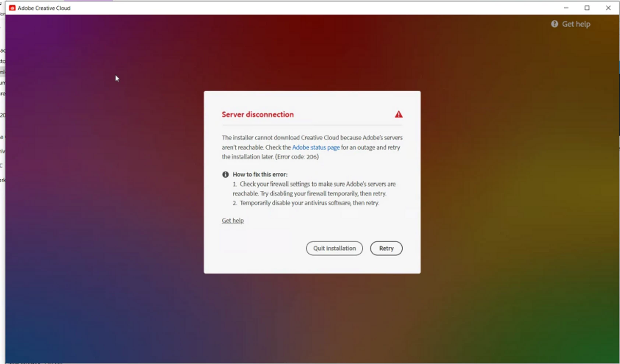Minimize the Adobe Creative Cloud window
620x364 pixels.
566,8
